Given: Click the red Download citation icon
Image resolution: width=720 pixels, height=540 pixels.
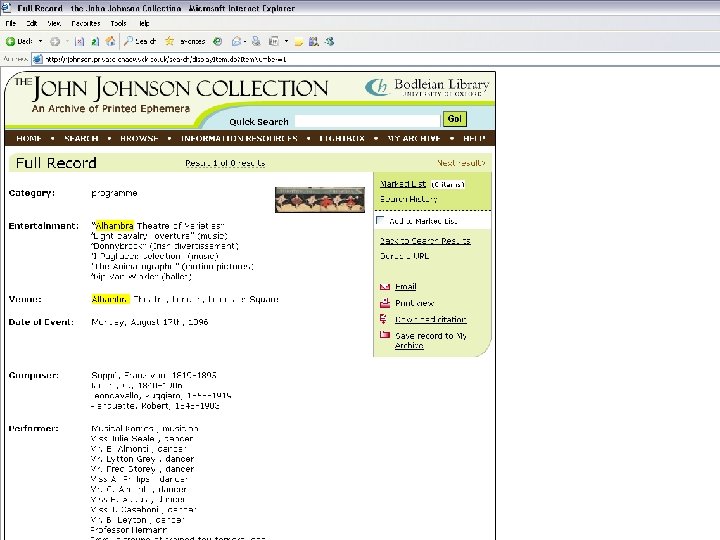Looking at the screenshot, I should [x=384, y=319].
